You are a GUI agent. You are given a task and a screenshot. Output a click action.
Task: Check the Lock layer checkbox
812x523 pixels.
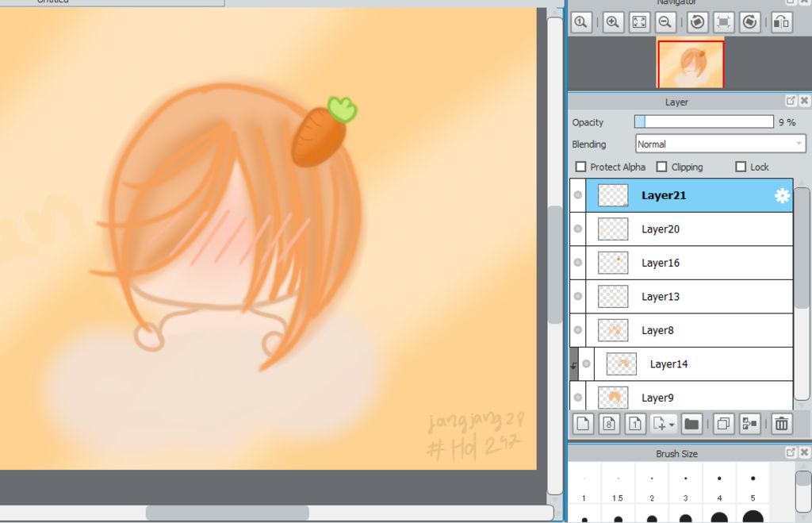(741, 167)
